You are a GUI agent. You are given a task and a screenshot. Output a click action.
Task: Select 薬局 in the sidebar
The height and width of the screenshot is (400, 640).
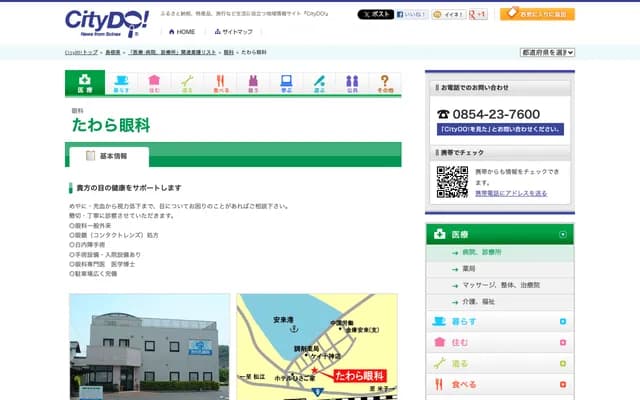pyautogui.click(x=500, y=269)
